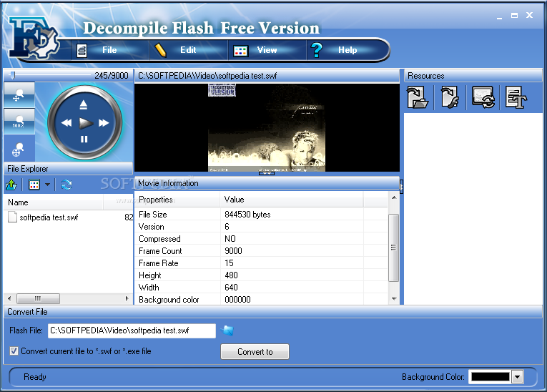Screen dimensions: 547x392
Task: Click the play button in the player wheel
Action: (85, 123)
